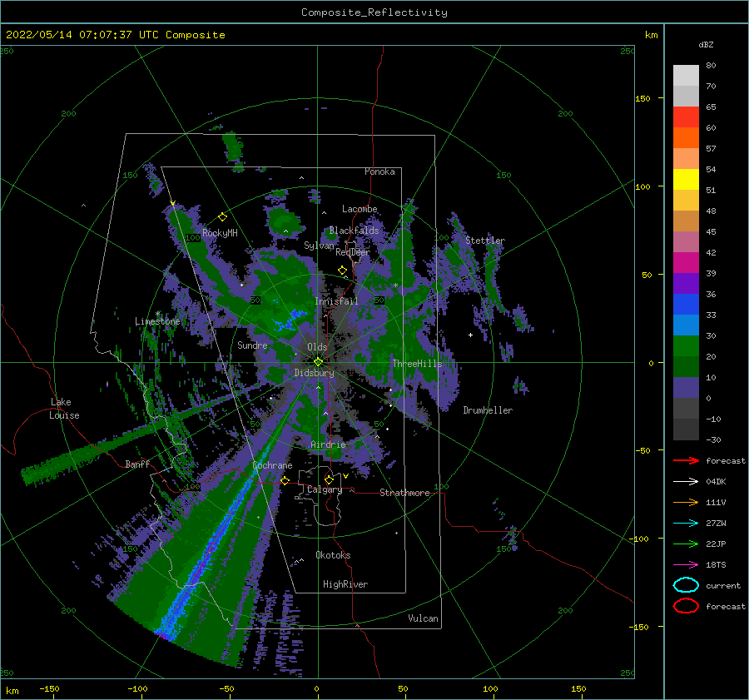The width and height of the screenshot is (749, 700).
Task: Select the orange 111V arrow legend icon
Action: (686, 502)
